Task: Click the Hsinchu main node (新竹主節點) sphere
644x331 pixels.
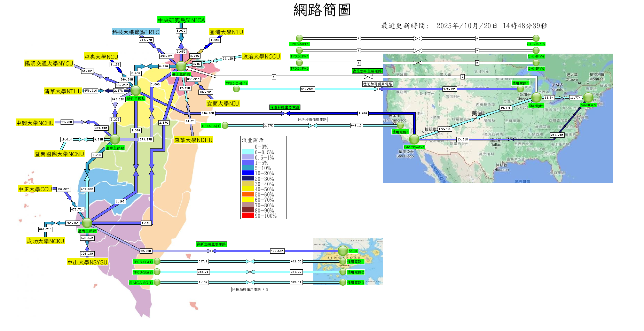Action: point(135,91)
